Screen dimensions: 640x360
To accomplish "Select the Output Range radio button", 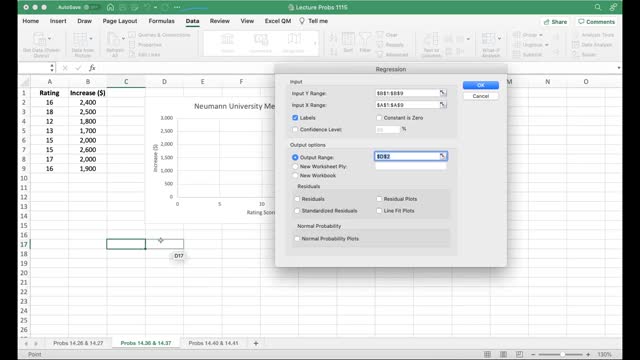I will click(295, 157).
